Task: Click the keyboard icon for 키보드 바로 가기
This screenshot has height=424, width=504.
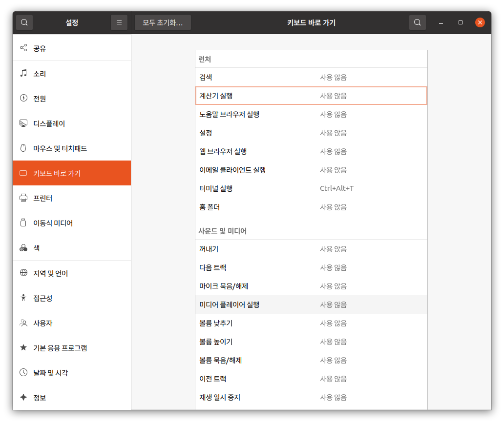Action: [23, 173]
